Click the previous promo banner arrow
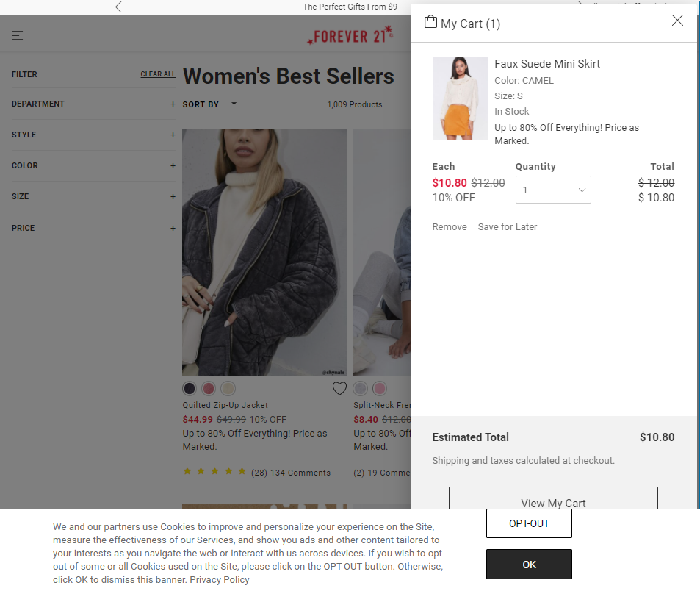Image resolution: width=700 pixels, height=591 pixels. click(x=118, y=7)
